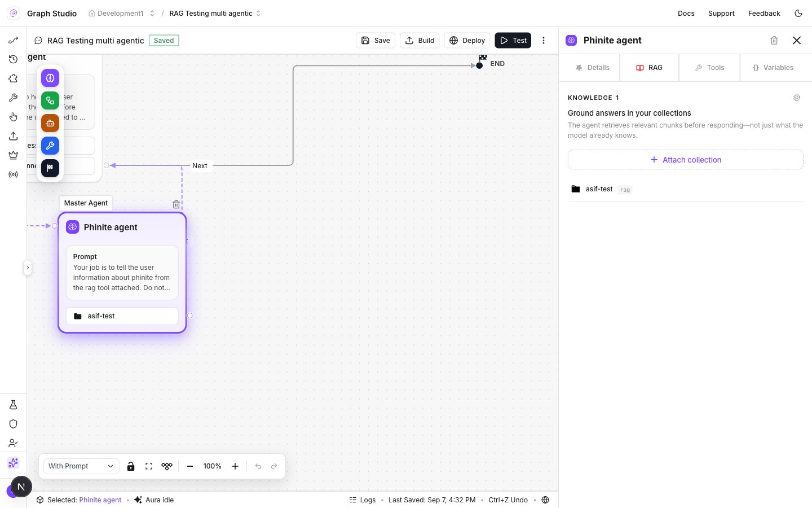The width and height of the screenshot is (812, 508).
Task: Click the Phinite agent link in status bar
Action: point(100,500)
